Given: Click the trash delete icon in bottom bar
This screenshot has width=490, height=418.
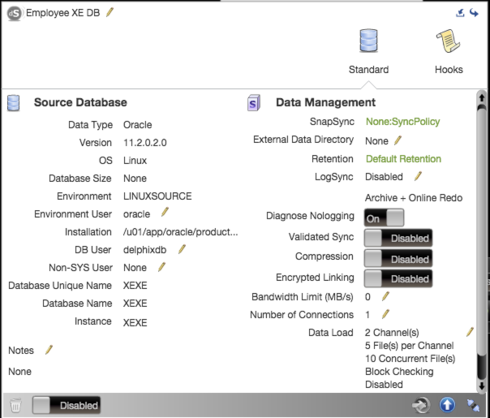Looking at the screenshot, I should (x=15, y=405).
